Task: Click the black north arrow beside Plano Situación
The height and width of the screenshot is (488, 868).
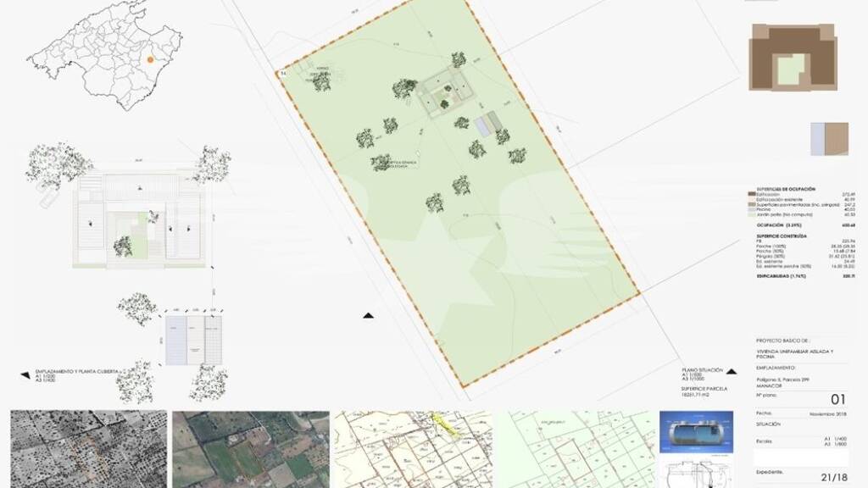Action: pyautogui.click(x=731, y=371)
